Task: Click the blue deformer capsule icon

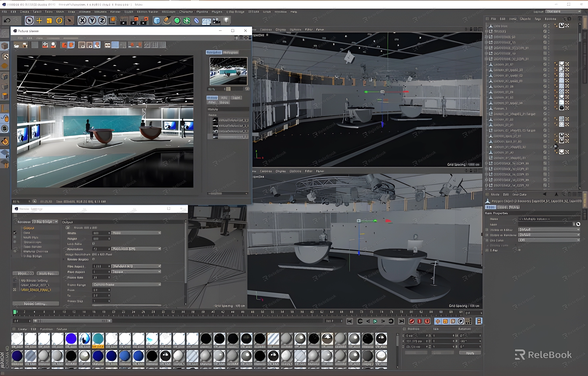Action: (x=197, y=21)
